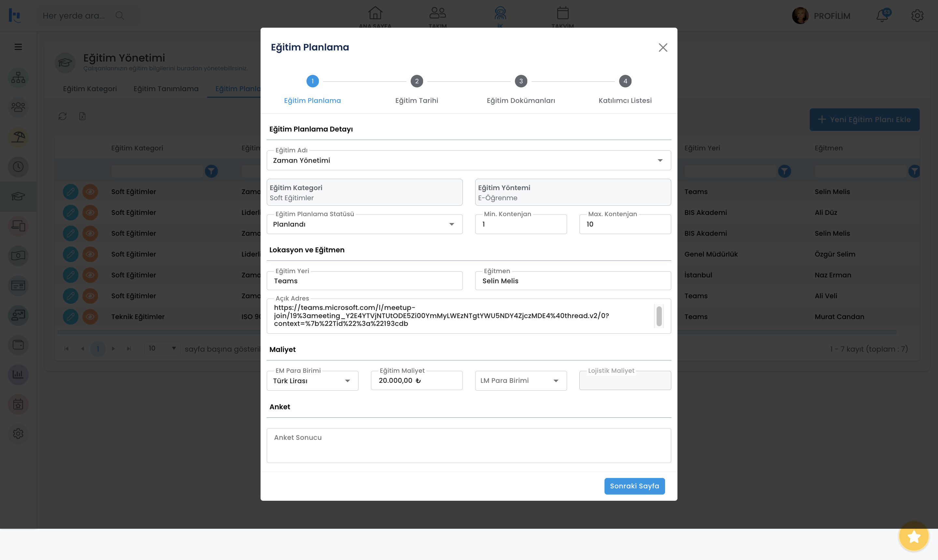The image size is (938, 560).
Task: Open the leave umbrella sidebar icon
Action: pos(18,137)
